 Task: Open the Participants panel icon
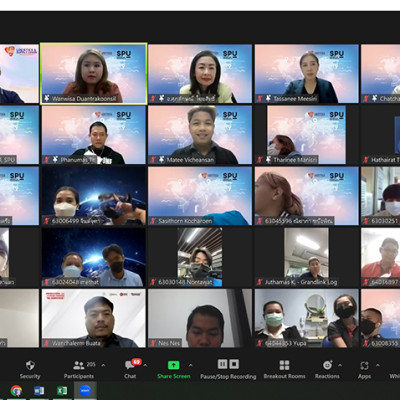(x=79, y=365)
